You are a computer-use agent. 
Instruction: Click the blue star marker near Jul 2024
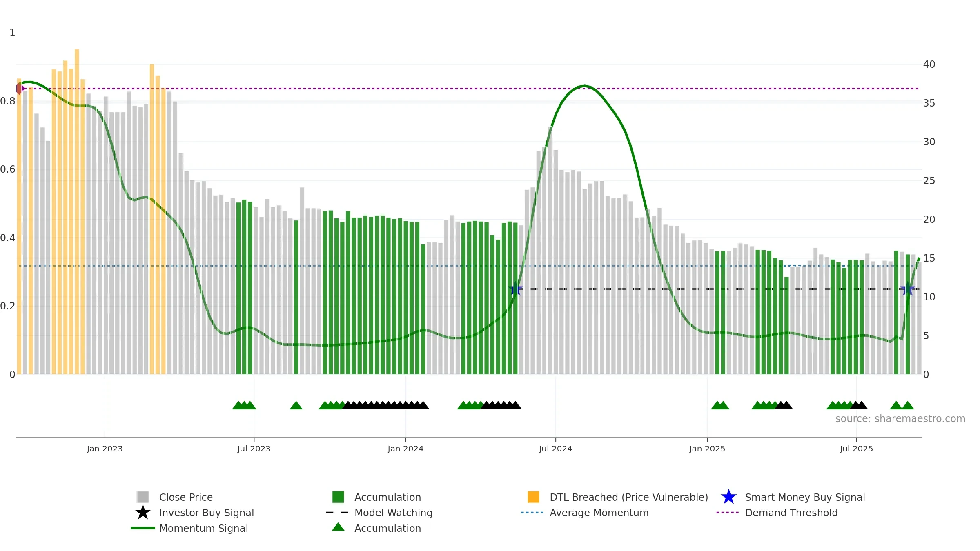point(515,289)
